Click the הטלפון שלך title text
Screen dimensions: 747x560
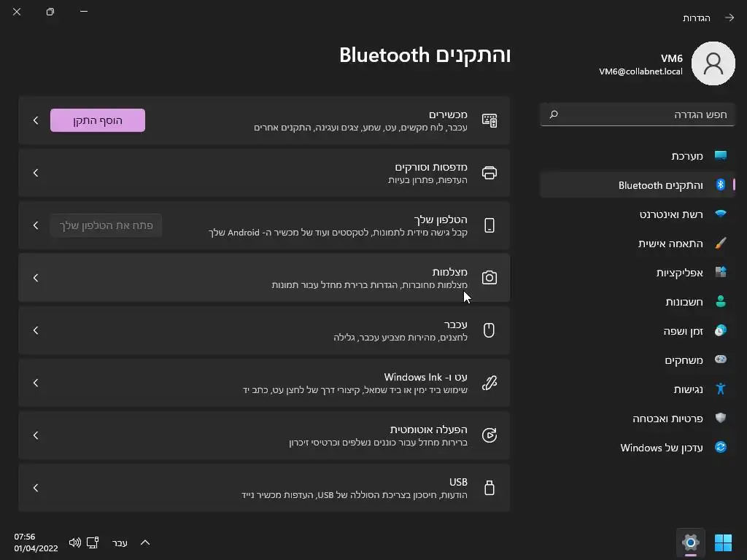(441, 219)
